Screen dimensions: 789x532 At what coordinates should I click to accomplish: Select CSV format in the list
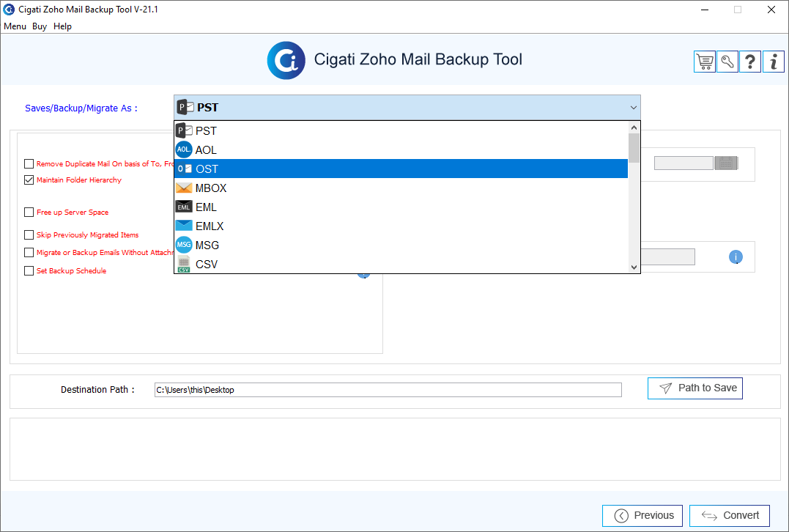401,265
